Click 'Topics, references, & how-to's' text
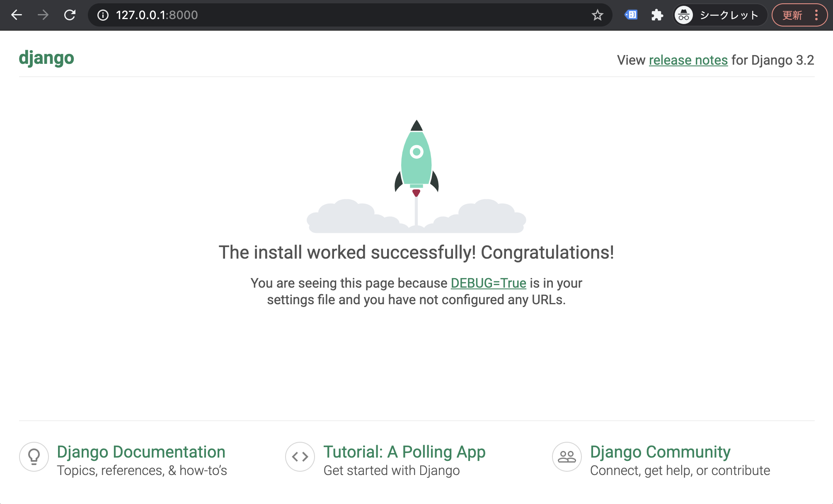This screenshot has width=833, height=504. [x=142, y=470]
